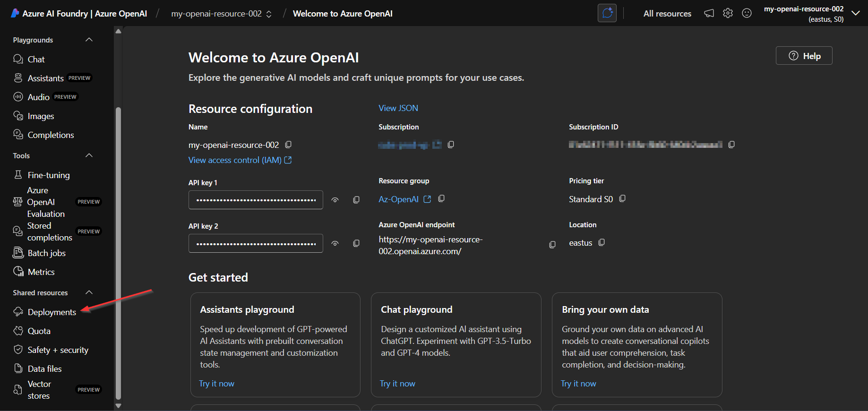Image resolution: width=868 pixels, height=411 pixels.
Task: Open Assistants in the sidebar
Action: (x=45, y=78)
